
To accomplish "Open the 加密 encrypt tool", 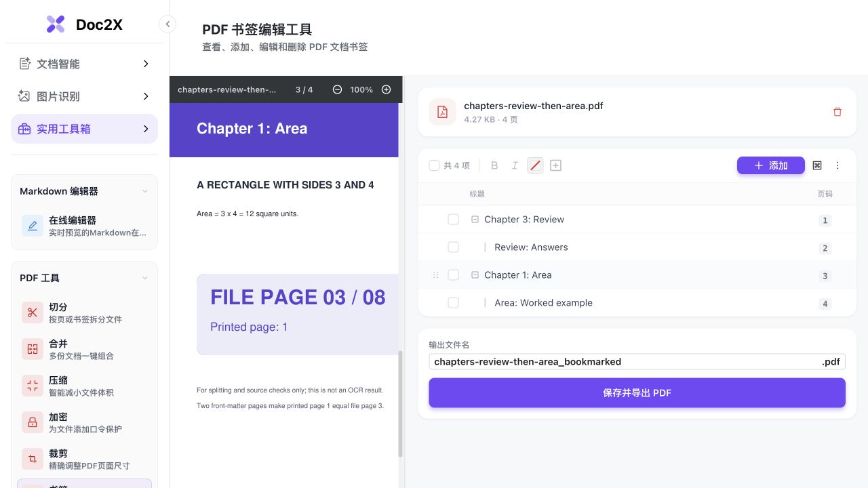I will click(84, 422).
